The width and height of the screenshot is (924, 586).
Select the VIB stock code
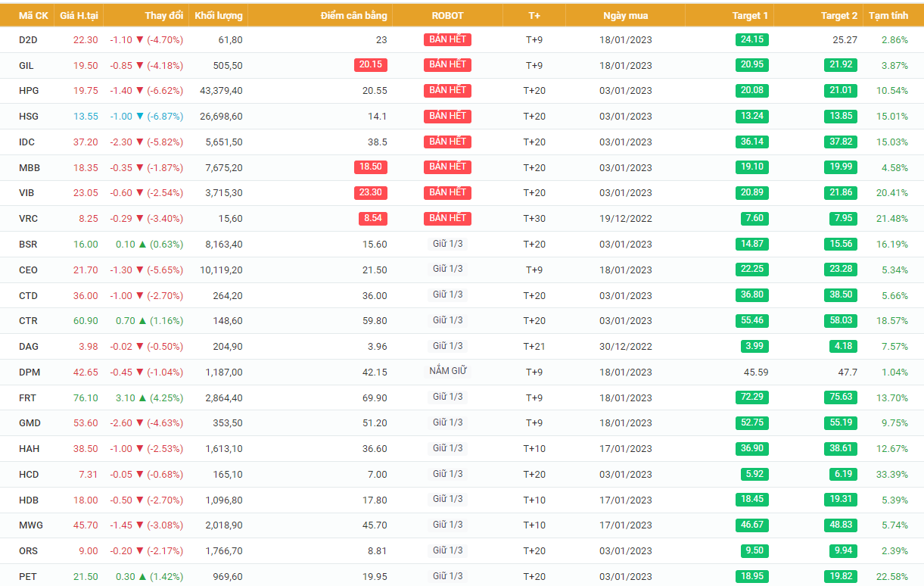tap(26, 193)
